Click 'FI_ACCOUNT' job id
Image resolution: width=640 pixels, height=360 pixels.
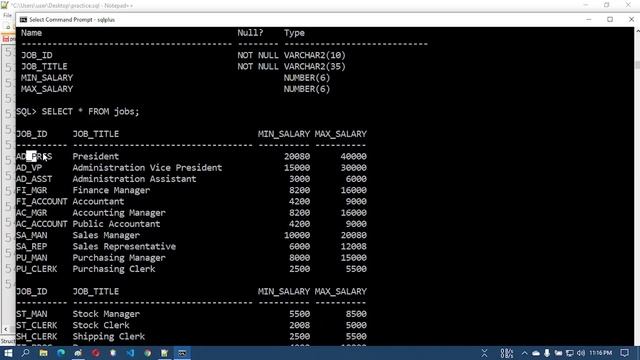coord(42,202)
